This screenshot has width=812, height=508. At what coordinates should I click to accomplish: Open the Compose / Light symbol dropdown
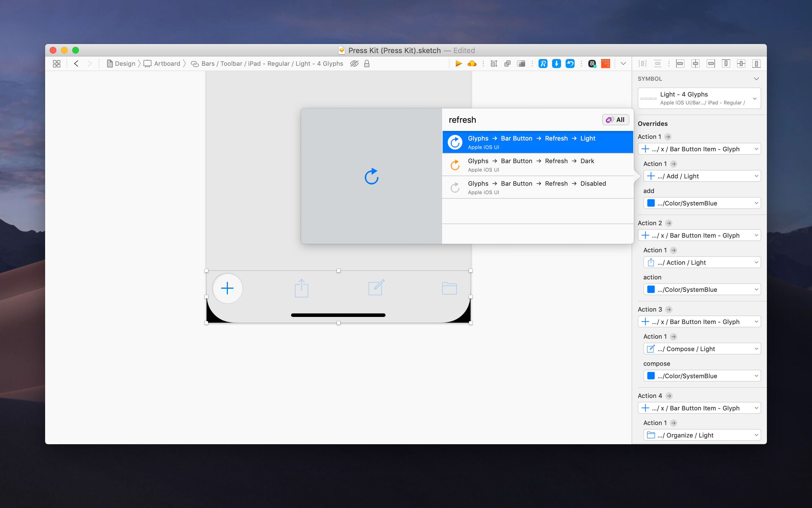[x=702, y=349]
